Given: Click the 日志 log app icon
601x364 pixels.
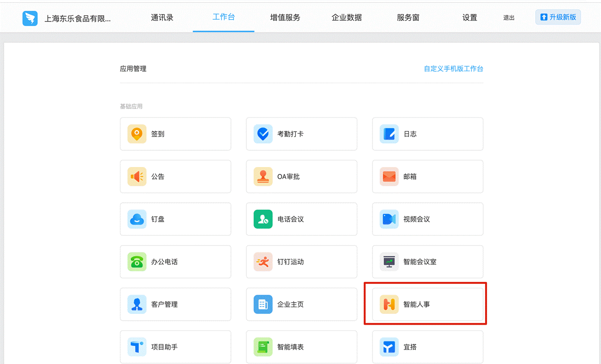Looking at the screenshot, I should coord(389,134).
